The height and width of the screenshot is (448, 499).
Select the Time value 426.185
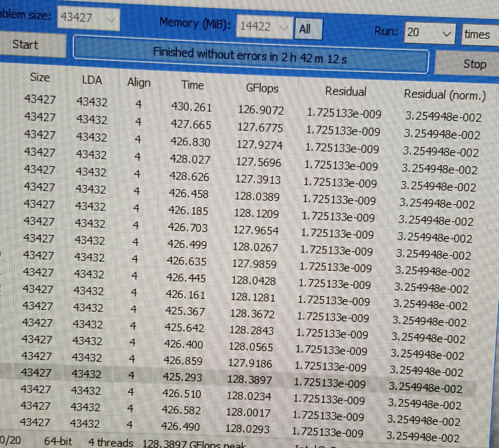[188, 211]
